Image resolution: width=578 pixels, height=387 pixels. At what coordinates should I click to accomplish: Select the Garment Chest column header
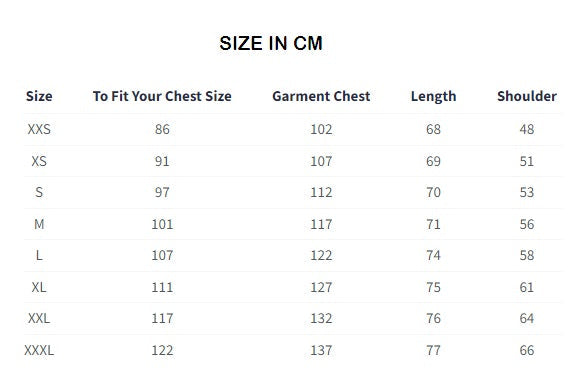click(321, 96)
